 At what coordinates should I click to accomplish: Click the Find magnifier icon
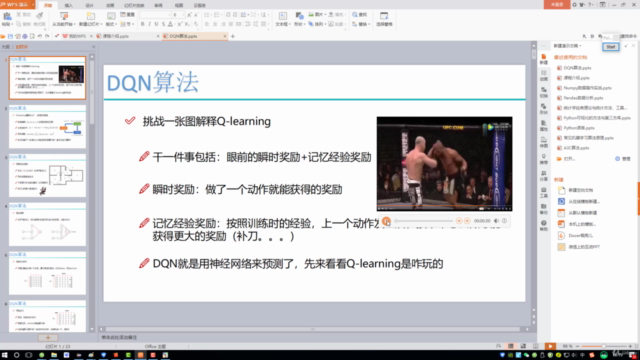point(355,15)
